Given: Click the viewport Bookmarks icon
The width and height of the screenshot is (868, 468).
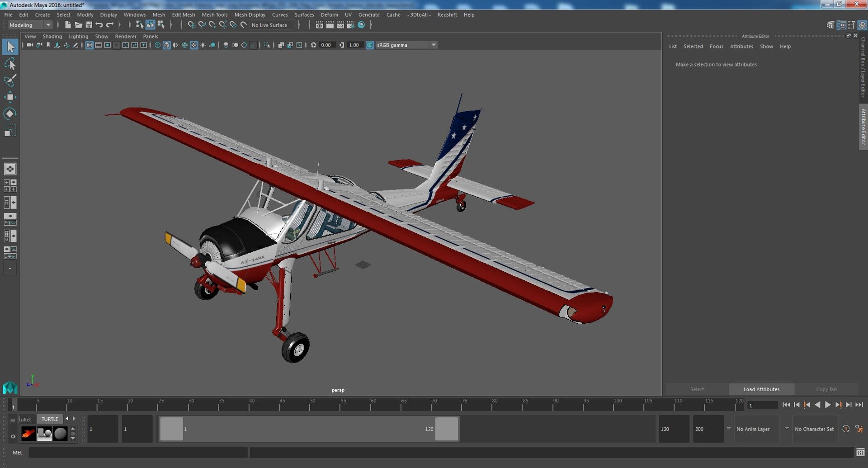Looking at the screenshot, I should click(x=48, y=45).
